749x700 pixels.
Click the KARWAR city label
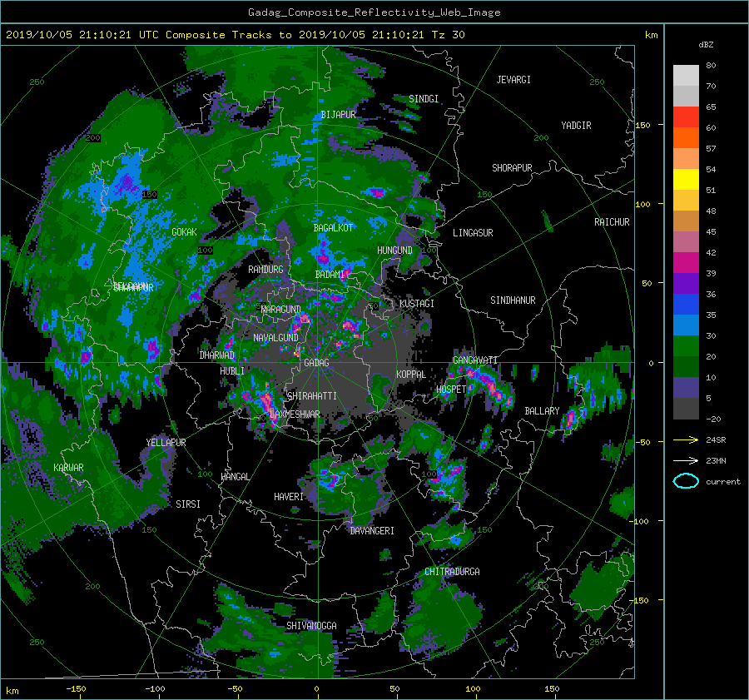pyautogui.click(x=68, y=468)
